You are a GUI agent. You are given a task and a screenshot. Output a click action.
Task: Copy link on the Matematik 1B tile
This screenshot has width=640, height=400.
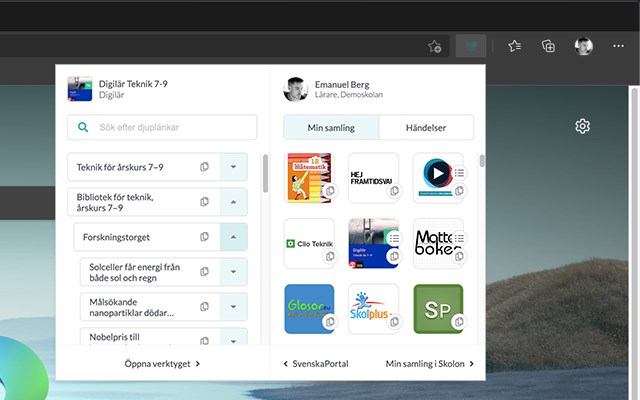point(330,191)
